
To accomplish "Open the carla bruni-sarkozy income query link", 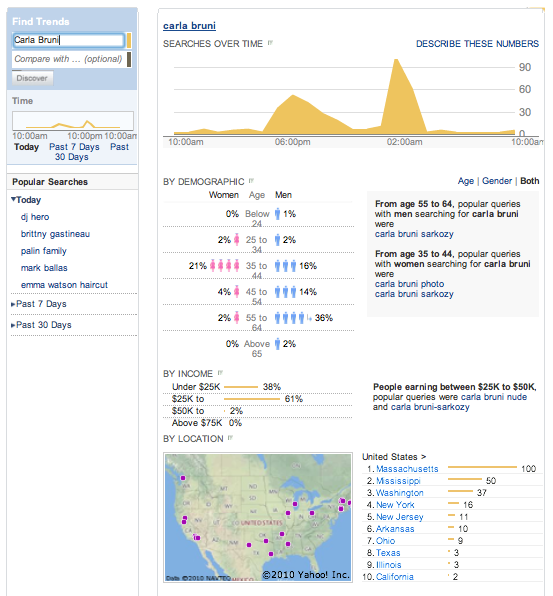I will click(430, 407).
